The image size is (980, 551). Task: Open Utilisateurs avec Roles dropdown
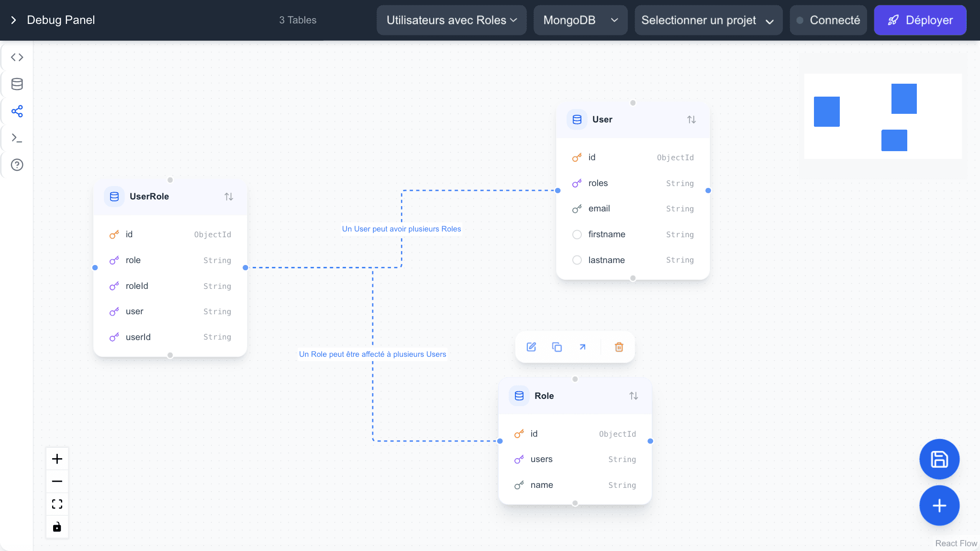pyautogui.click(x=451, y=20)
